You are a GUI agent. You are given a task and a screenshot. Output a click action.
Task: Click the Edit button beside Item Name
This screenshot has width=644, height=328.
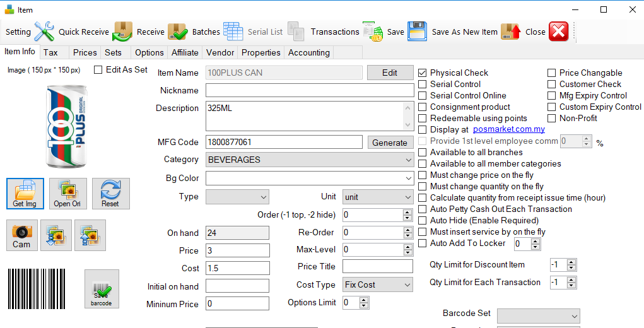tap(390, 73)
